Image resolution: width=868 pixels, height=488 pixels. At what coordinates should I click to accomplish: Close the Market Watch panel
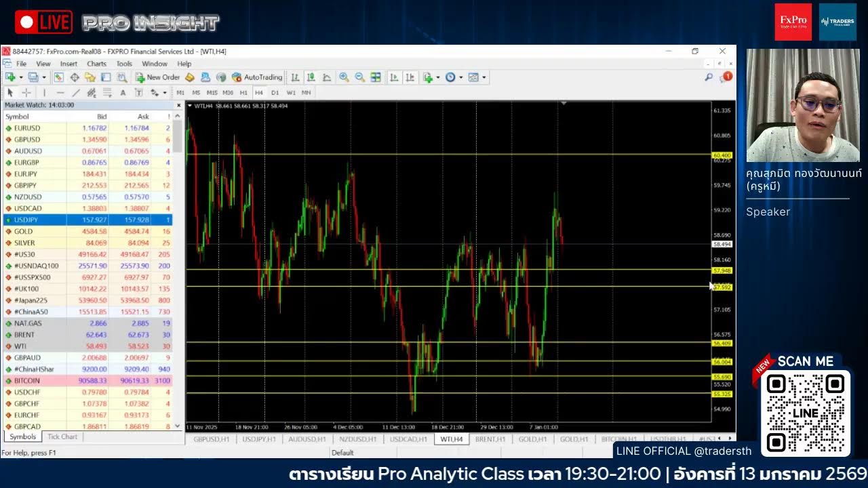point(179,105)
